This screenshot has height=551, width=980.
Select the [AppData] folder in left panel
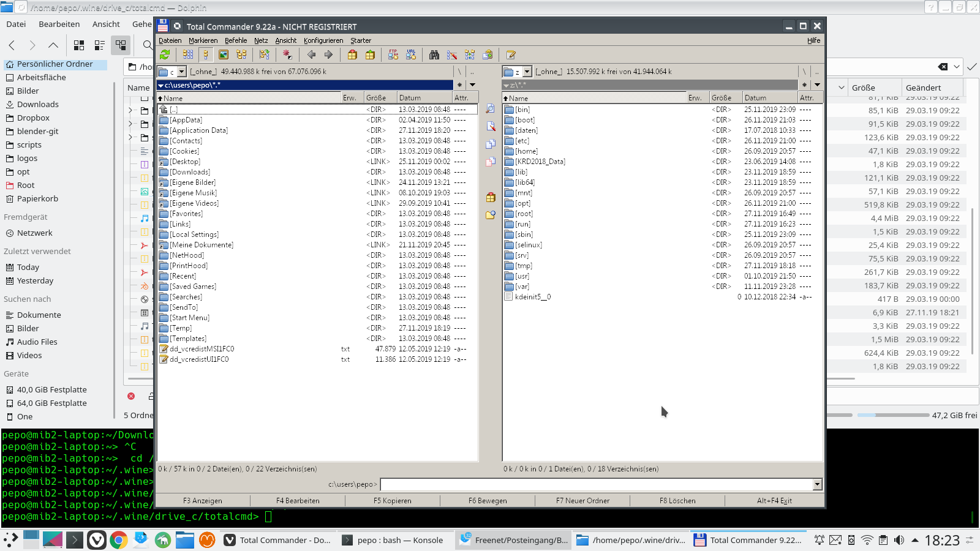click(186, 120)
